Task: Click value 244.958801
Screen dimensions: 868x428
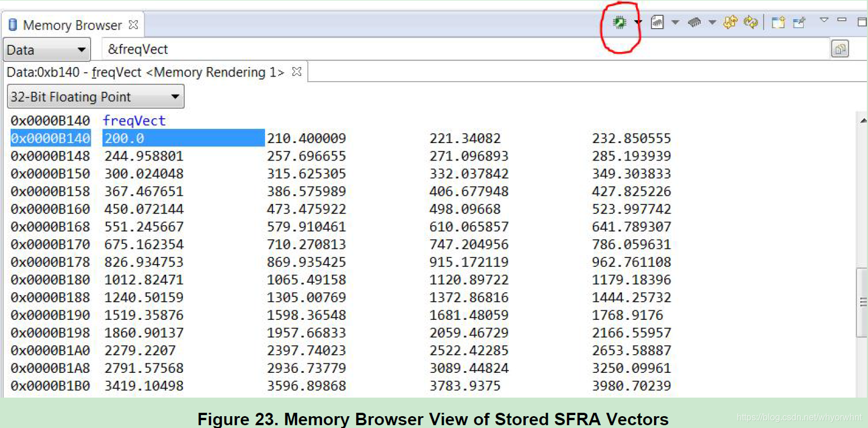Action: [x=144, y=156]
